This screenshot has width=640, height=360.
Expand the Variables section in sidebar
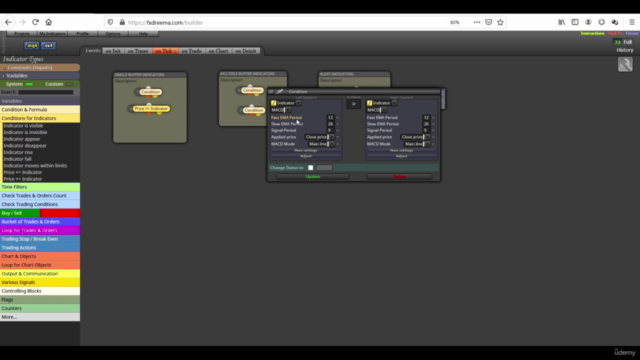point(40,76)
